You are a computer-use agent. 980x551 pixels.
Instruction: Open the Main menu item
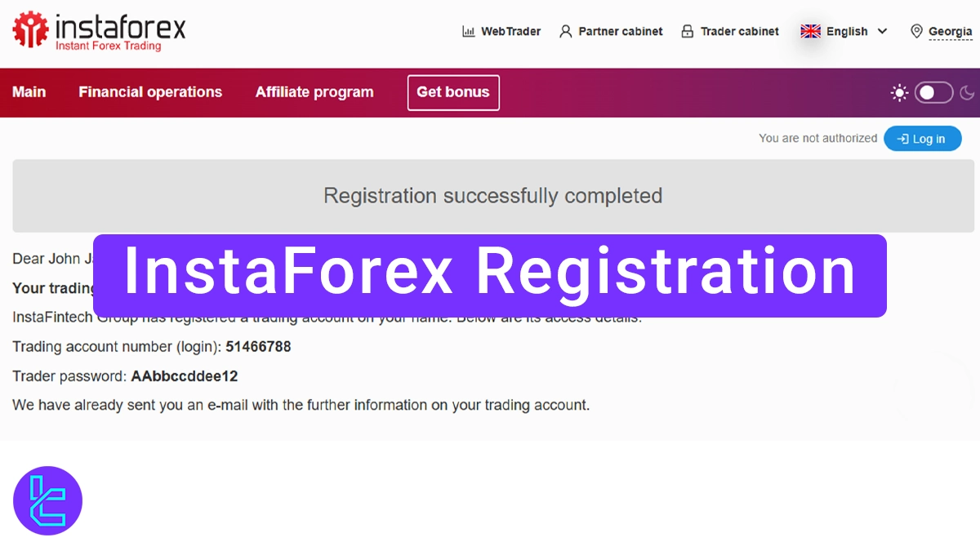pyautogui.click(x=29, y=92)
